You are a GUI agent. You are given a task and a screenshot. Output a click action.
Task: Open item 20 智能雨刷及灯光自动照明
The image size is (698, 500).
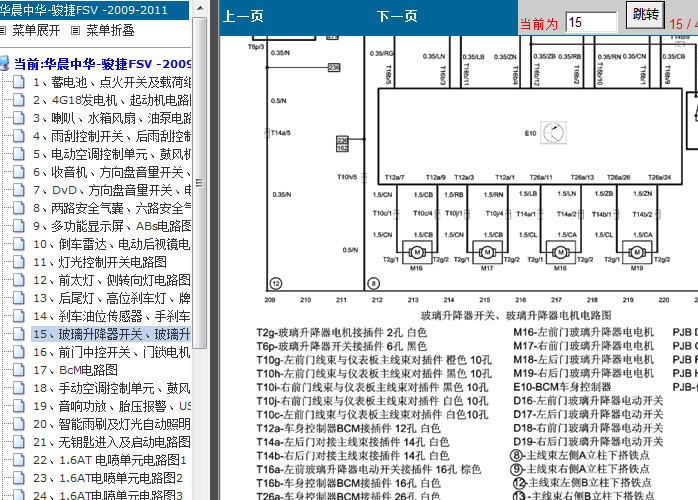[x=112, y=424]
